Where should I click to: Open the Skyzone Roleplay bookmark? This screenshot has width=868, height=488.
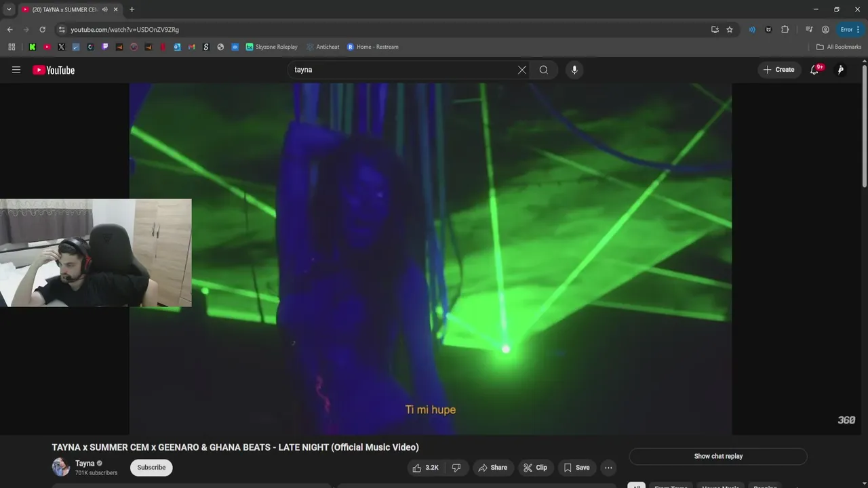pyautogui.click(x=272, y=47)
